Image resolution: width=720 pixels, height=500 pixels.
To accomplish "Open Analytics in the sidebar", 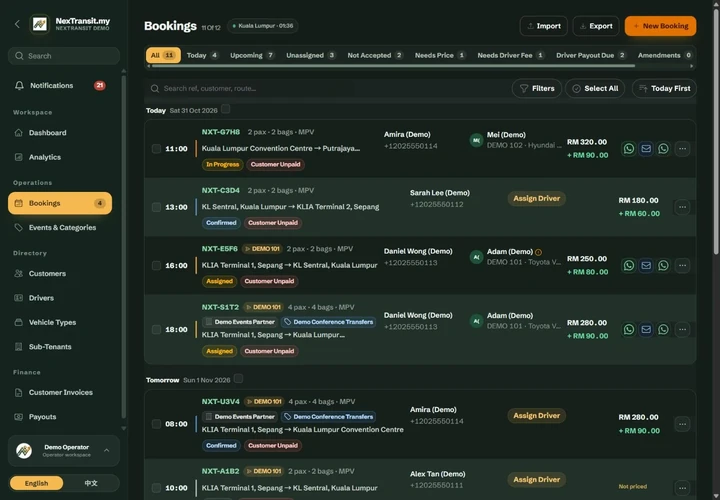I will point(60,157).
